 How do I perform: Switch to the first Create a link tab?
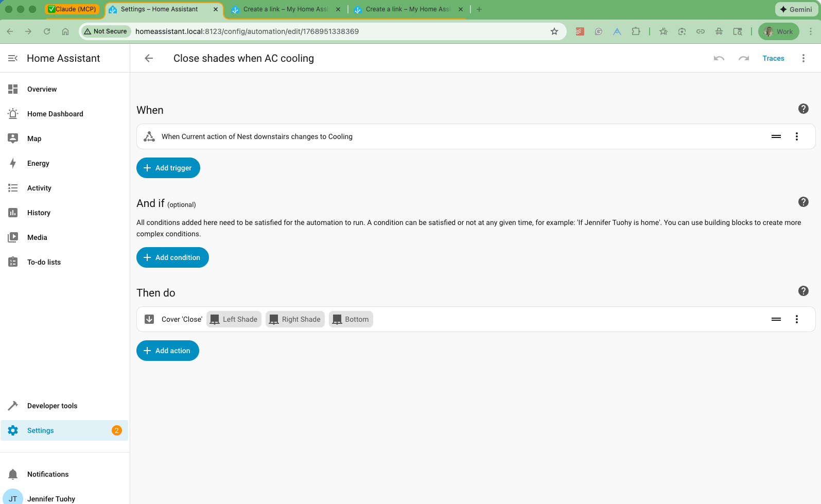pos(286,9)
